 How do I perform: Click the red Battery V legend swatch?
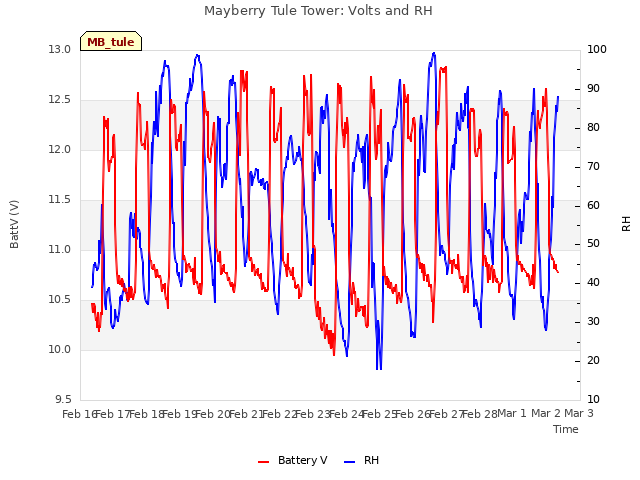264,462
